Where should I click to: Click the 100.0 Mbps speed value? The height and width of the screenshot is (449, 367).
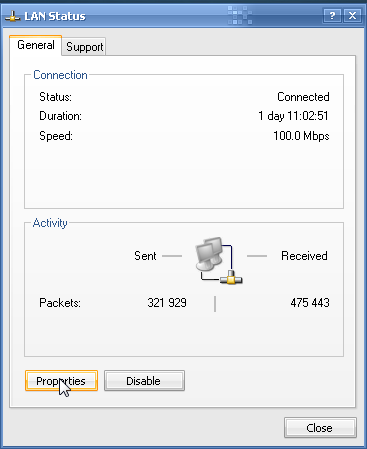pyautogui.click(x=301, y=136)
